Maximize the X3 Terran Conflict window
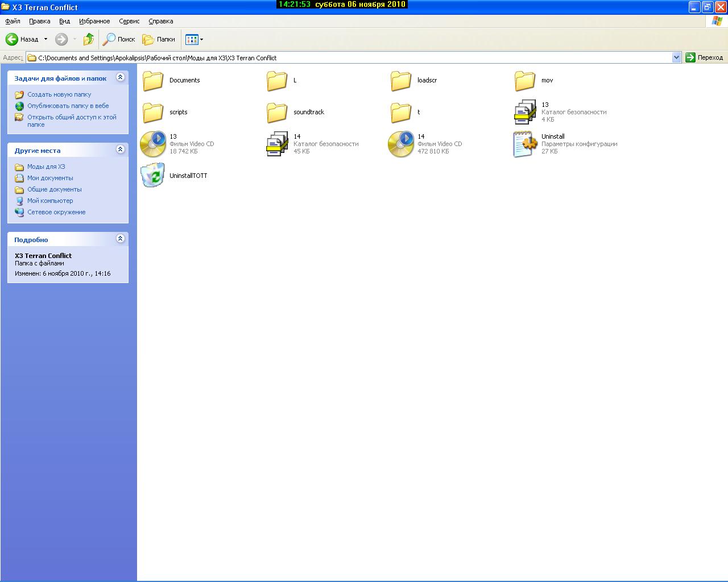The image size is (728, 582). coord(708,7)
